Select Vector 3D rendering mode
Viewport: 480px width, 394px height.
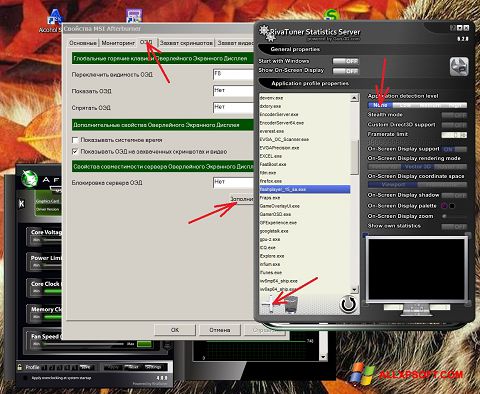tap(417, 166)
